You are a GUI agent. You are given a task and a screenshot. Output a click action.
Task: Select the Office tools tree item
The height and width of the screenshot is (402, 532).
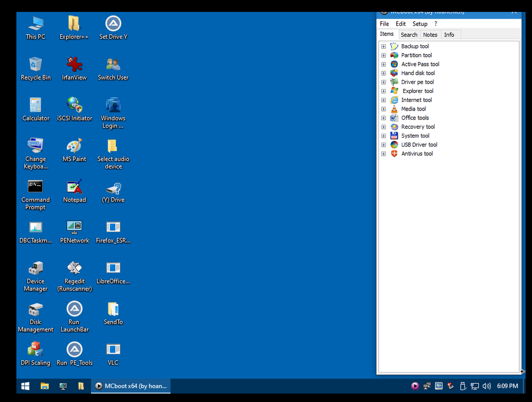click(x=415, y=118)
